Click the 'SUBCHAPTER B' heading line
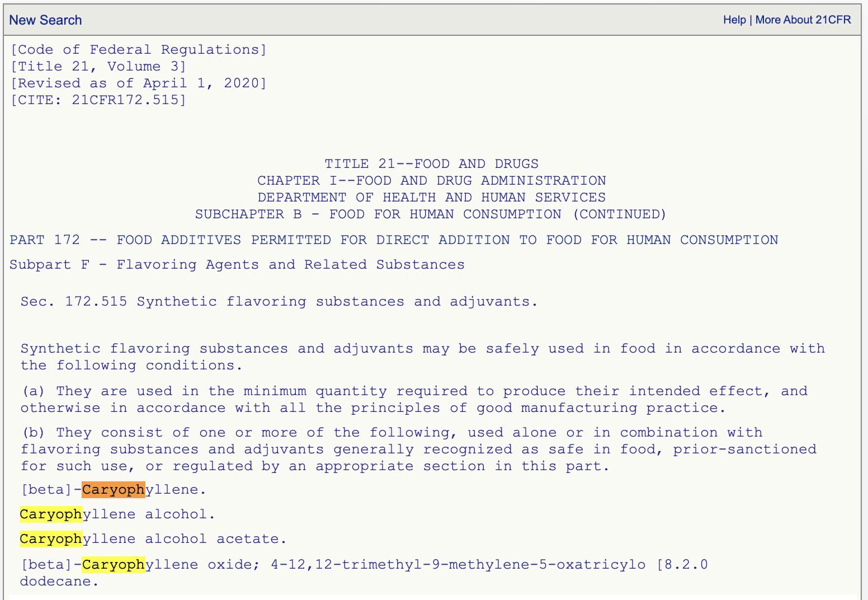Viewport: 868px width, 600px height. click(x=431, y=214)
